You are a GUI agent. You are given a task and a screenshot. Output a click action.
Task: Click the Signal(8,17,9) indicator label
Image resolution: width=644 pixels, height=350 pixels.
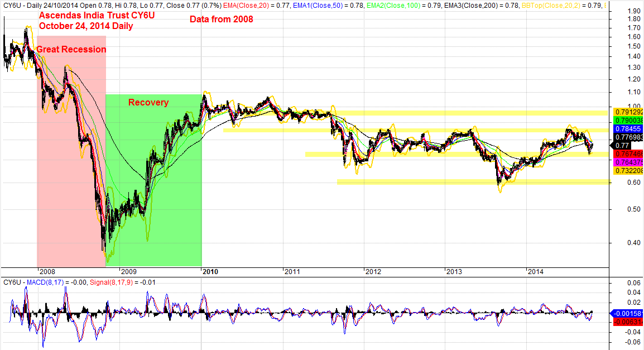[x=111, y=282]
